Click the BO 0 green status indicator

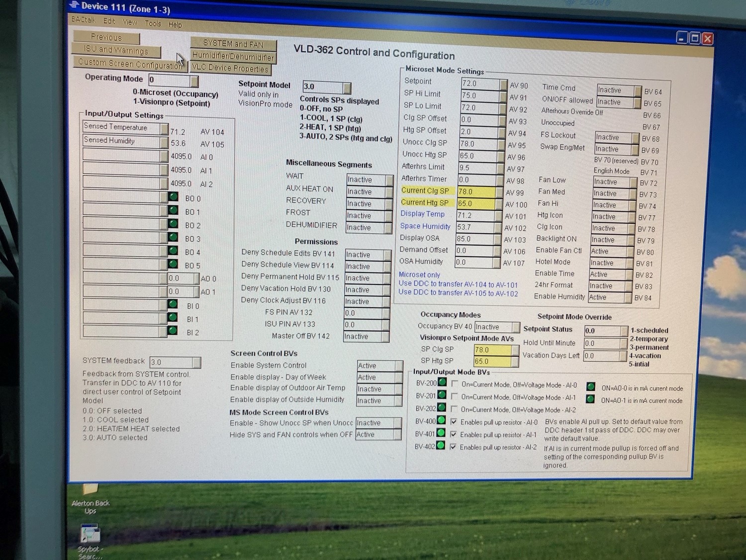pos(173,197)
